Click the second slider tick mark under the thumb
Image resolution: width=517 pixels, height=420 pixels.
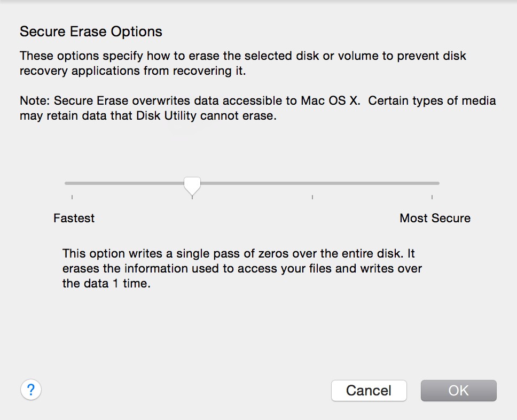click(192, 197)
